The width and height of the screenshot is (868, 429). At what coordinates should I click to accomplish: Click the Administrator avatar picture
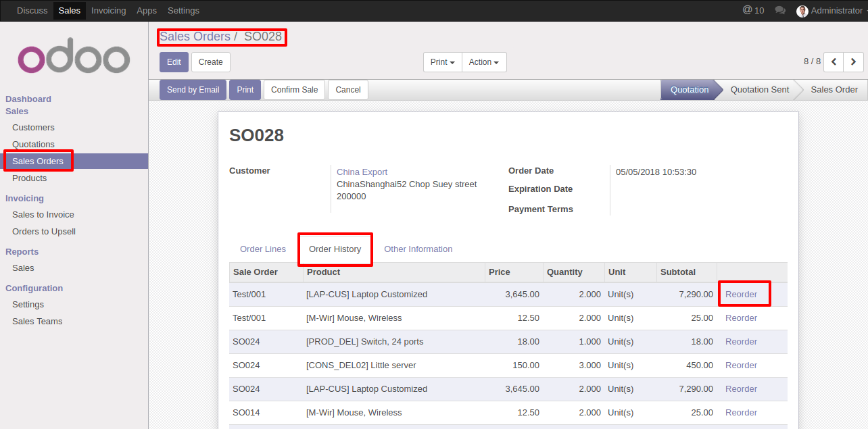pyautogui.click(x=802, y=11)
